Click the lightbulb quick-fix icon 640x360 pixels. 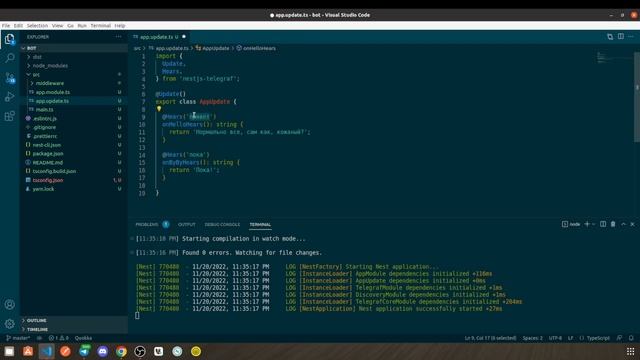pyautogui.click(x=159, y=109)
